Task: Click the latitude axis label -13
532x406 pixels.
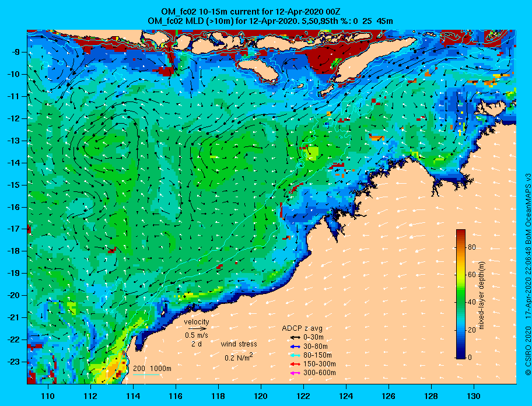Action: pos(13,141)
